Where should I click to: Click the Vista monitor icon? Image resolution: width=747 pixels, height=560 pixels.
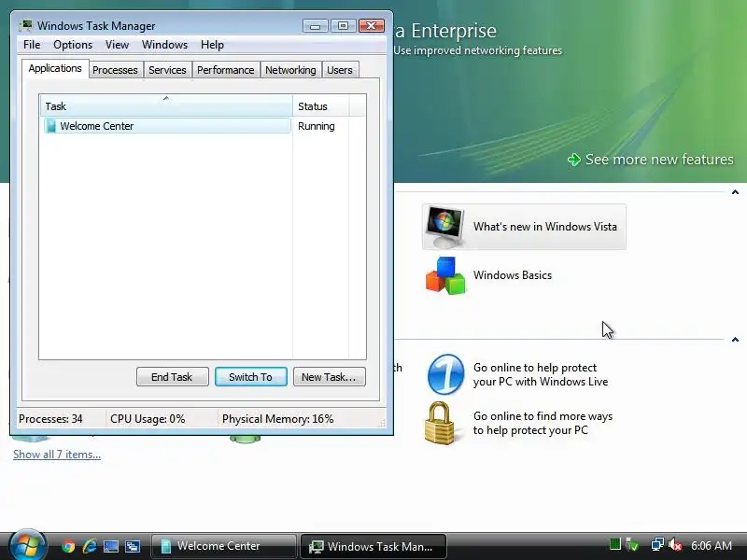pyautogui.click(x=444, y=227)
